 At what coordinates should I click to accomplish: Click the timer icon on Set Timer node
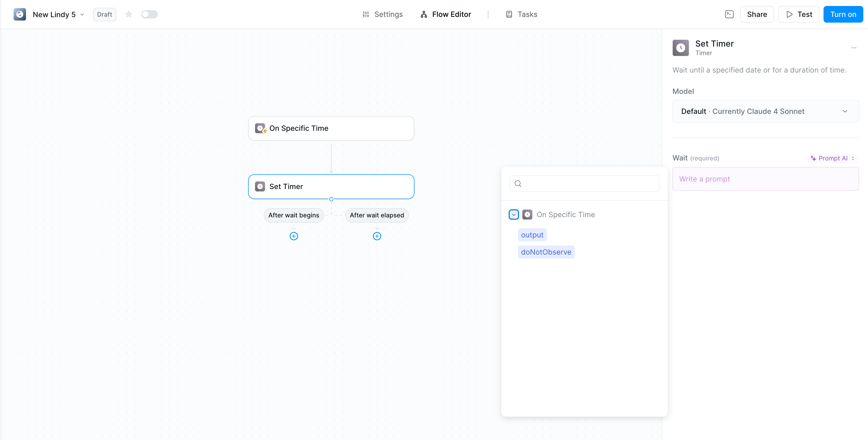(x=260, y=186)
